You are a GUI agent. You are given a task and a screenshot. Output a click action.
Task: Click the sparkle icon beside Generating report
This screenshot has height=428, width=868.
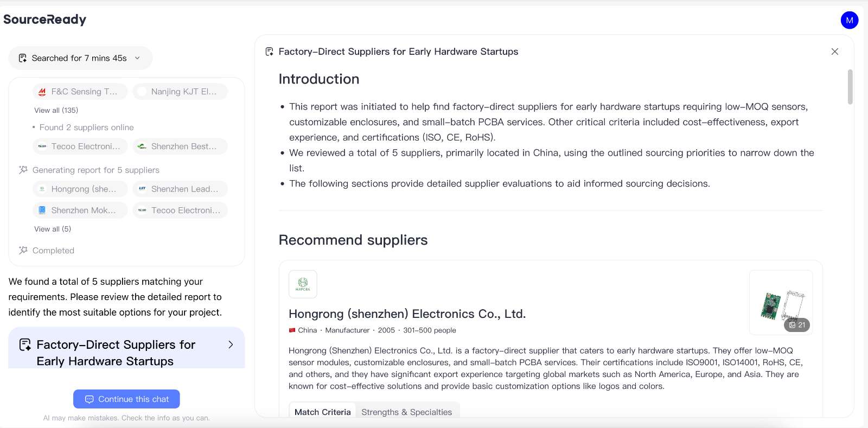23,170
